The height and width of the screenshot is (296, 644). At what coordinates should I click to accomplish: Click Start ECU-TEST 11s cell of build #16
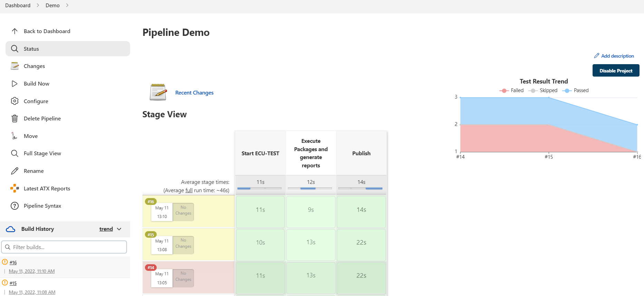(x=261, y=211)
